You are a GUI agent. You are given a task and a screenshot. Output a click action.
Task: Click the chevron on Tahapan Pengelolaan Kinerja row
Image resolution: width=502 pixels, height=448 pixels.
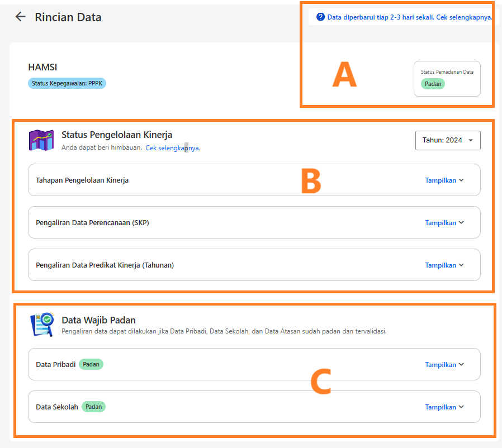click(461, 180)
